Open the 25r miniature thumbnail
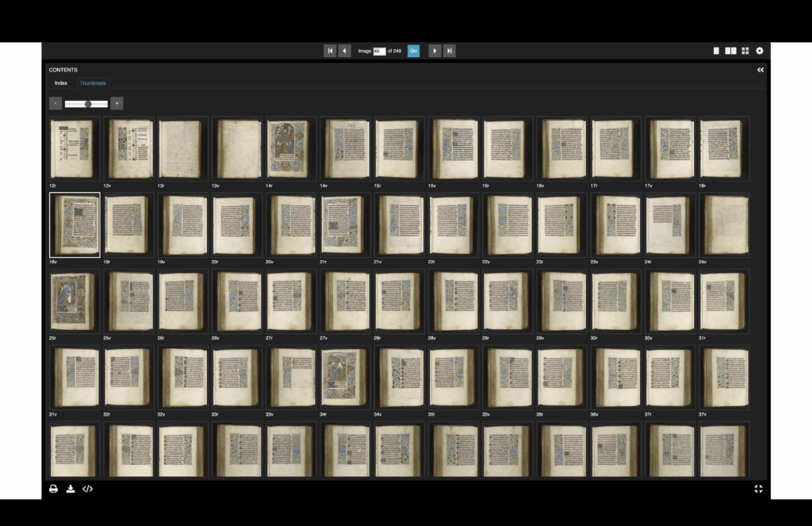 coord(75,301)
